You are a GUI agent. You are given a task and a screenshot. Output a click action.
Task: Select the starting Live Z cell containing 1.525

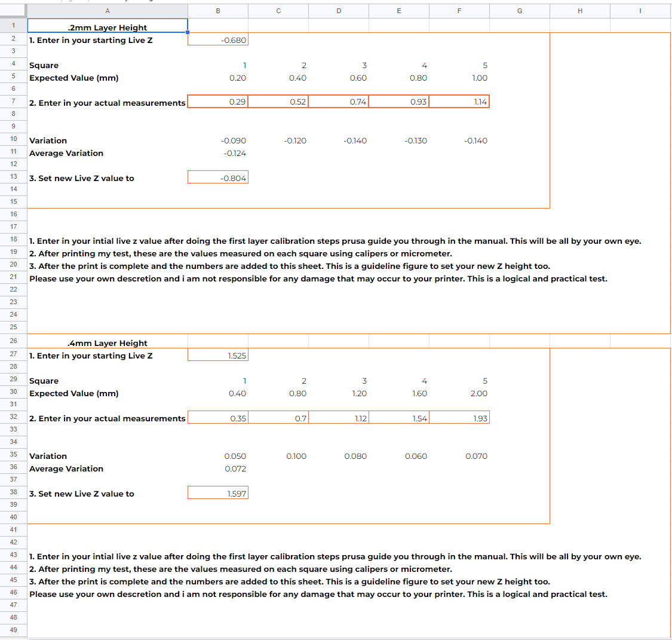(x=218, y=356)
